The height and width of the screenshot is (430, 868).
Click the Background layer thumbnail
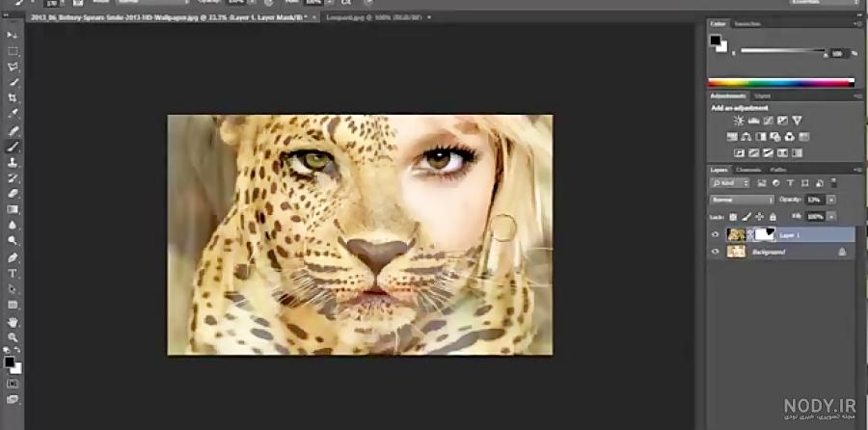736,252
